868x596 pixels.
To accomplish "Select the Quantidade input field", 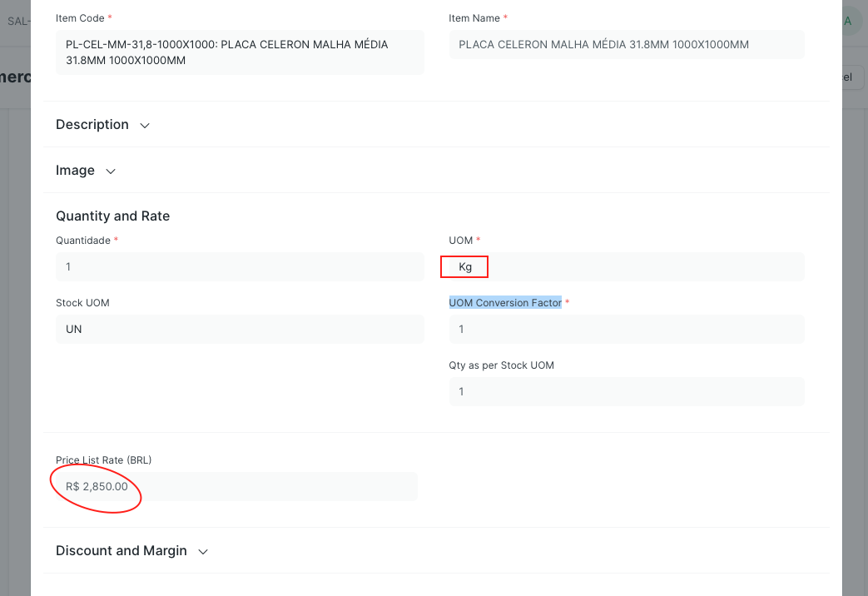I will [x=240, y=266].
